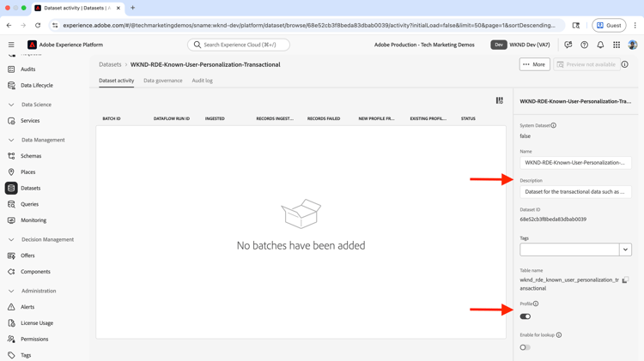
Task: Sort by the BATCH ID column header
Action: [x=112, y=118]
